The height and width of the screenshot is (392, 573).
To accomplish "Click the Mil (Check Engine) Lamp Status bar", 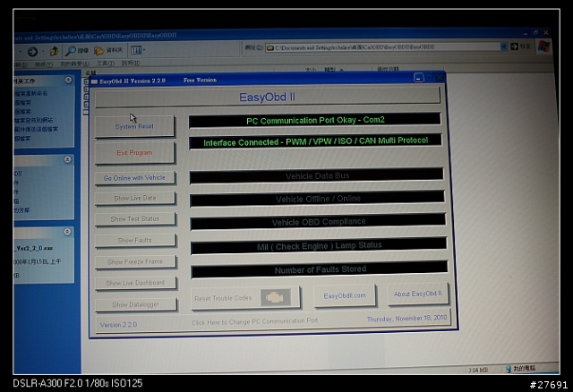I will pyautogui.click(x=319, y=246).
